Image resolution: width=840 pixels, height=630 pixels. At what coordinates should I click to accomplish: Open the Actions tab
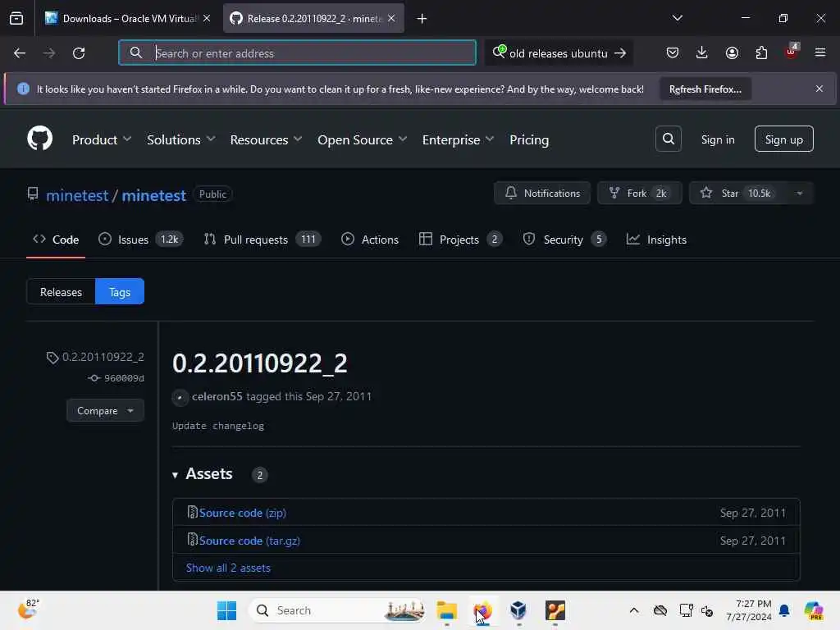pos(370,240)
